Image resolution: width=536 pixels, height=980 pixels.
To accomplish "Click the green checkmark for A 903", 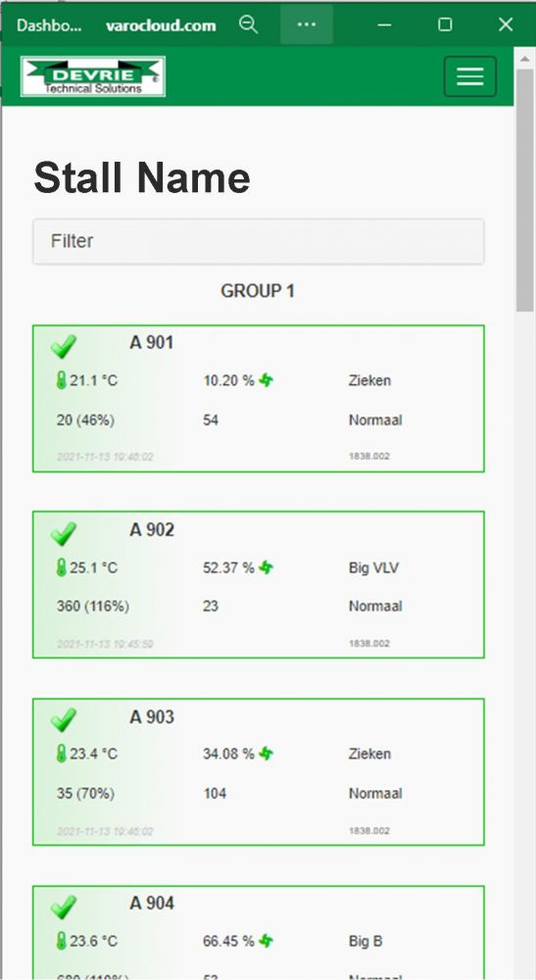I will click(63, 720).
